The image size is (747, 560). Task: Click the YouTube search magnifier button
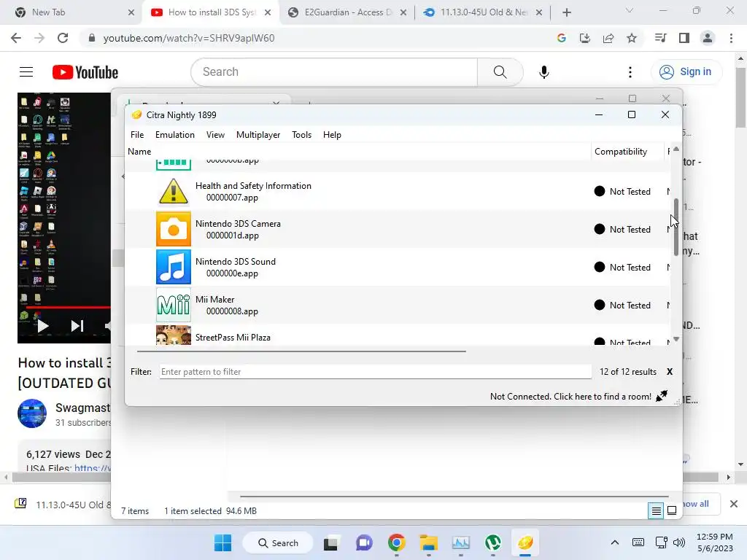(500, 72)
